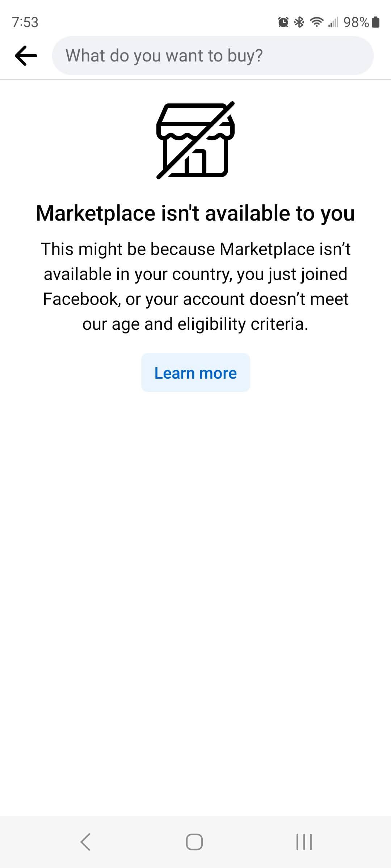Tap the 98% battery percentage text
The width and height of the screenshot is (391, 868).
(x=356, y=22)
